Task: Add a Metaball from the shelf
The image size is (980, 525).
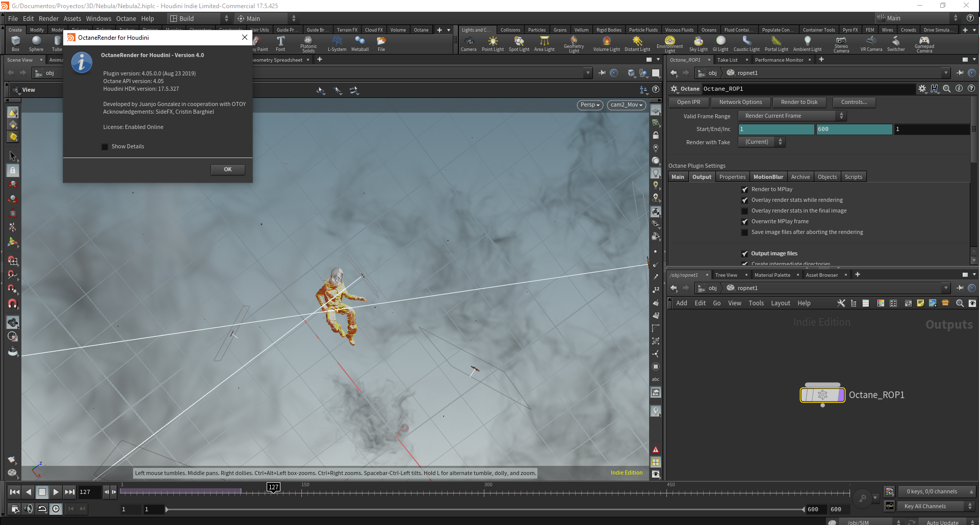Action: [x=360, y=43]
